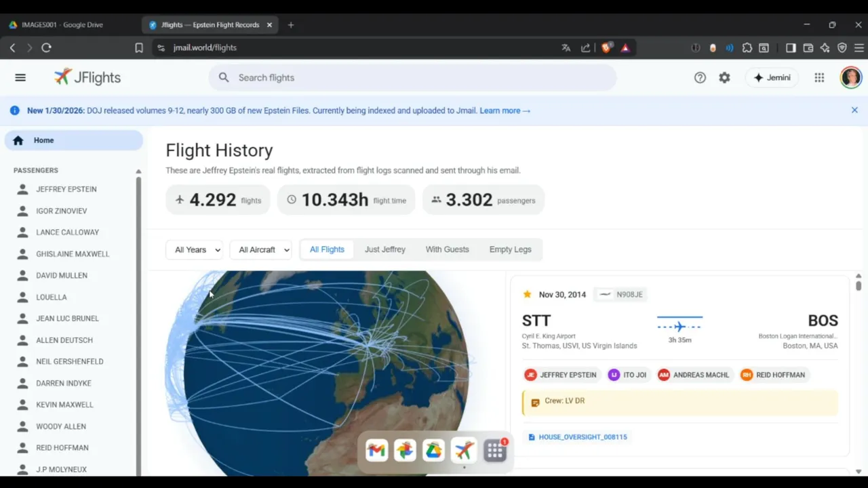
Task: Open the settings gear icon
Action: 724,77
